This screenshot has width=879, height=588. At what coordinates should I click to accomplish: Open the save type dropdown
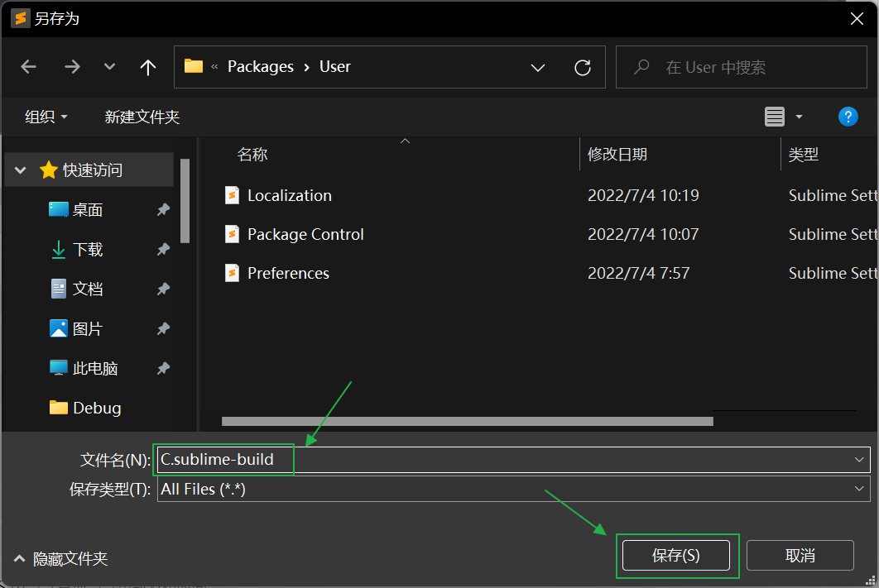pos(858,490)
